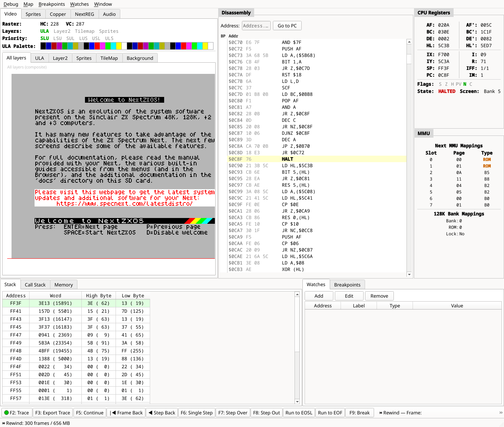Screen dimensions: 504x427
Task: Click the Word column header in stack table
Action: (x=55, y=295)
